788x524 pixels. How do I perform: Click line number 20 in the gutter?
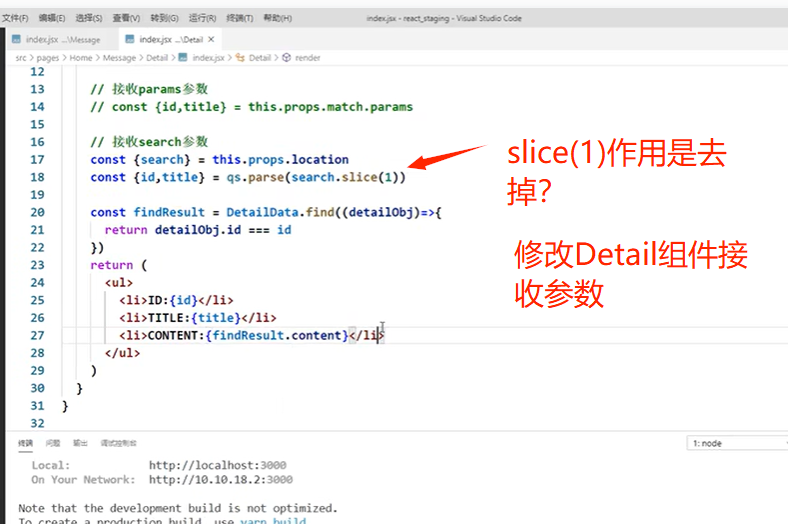tap(37, 213)
